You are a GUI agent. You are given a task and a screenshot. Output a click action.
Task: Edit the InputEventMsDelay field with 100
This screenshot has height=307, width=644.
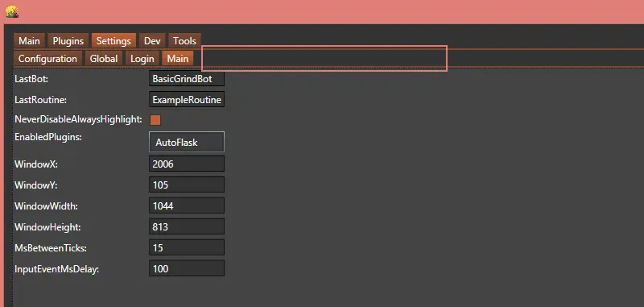pos(187,269)
